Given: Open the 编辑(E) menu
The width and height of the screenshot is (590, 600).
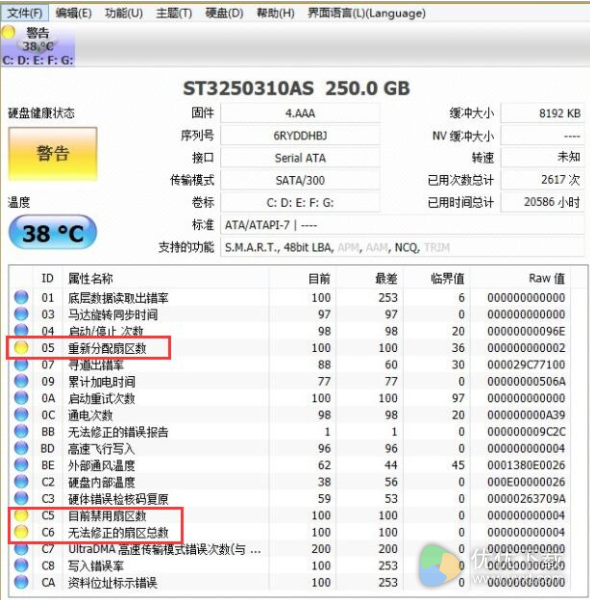Looking at the screenshot, I should coord(73,13).
